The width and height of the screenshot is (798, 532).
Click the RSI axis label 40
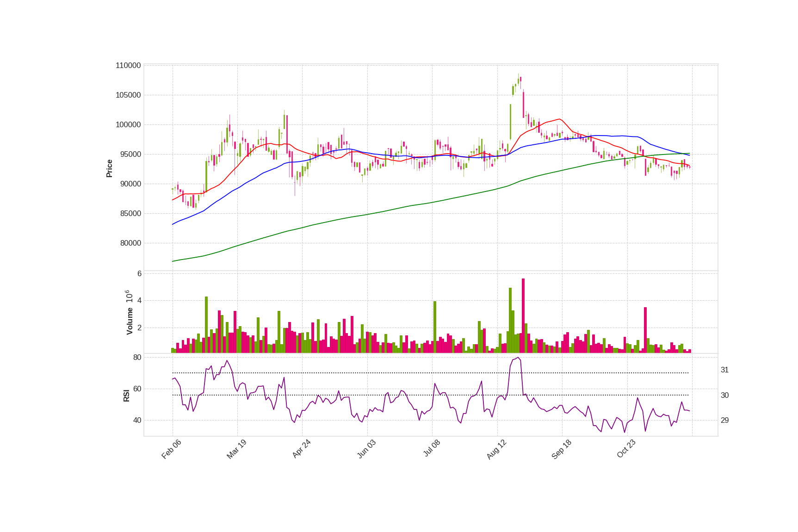point(137,421)
